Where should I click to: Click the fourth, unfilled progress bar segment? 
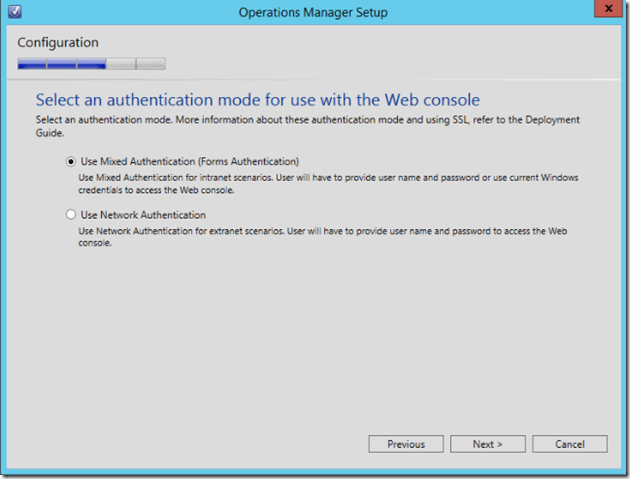[121, 64]
